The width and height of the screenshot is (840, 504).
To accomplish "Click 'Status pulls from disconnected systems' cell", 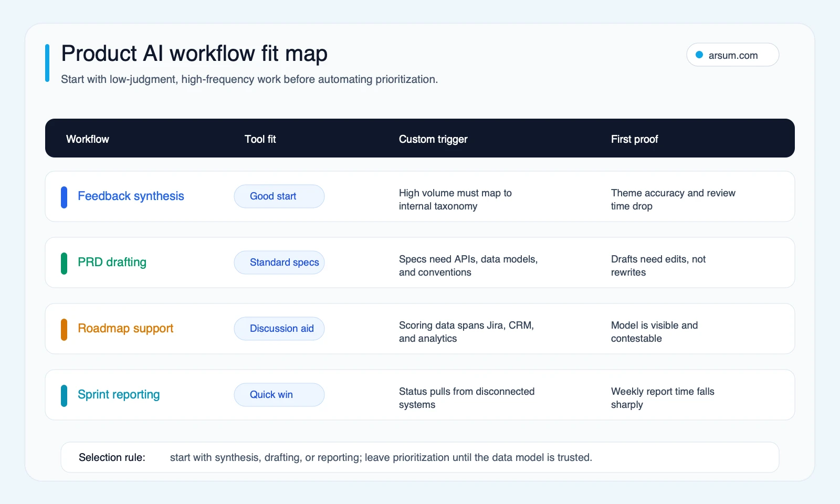I will click(467, 398).
